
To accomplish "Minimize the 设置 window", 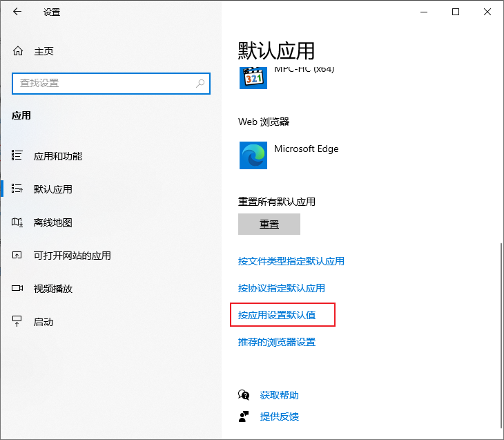I will click(x=424, y=12).
